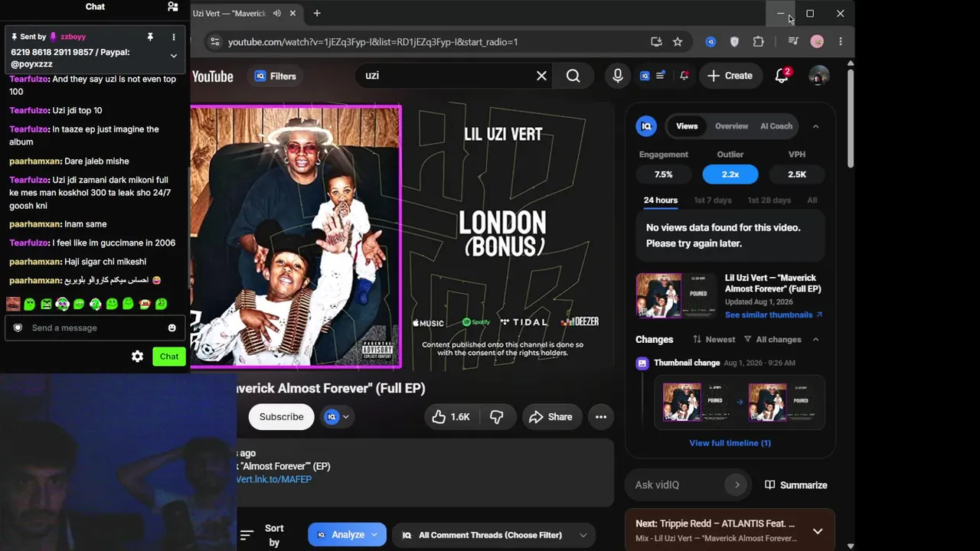Select the 2.5K VPH pill
Viewport: 980px width, 551px height.
(797, 174)
